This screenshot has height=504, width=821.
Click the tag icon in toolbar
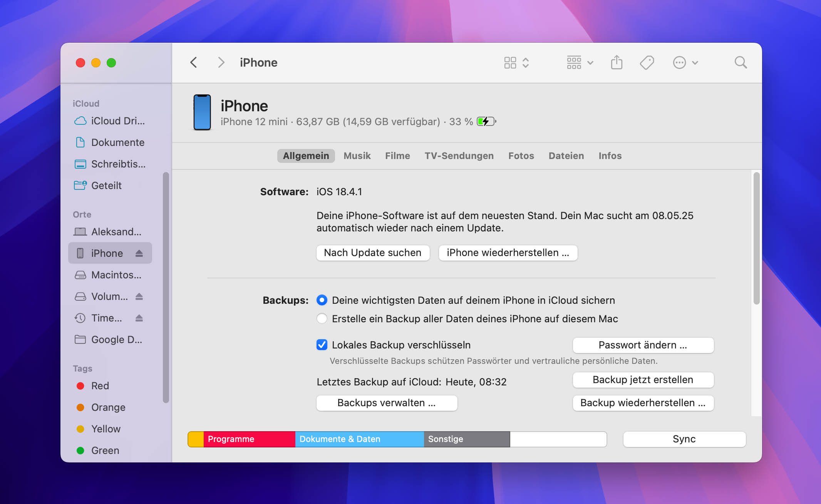click(x=647, y=62)
